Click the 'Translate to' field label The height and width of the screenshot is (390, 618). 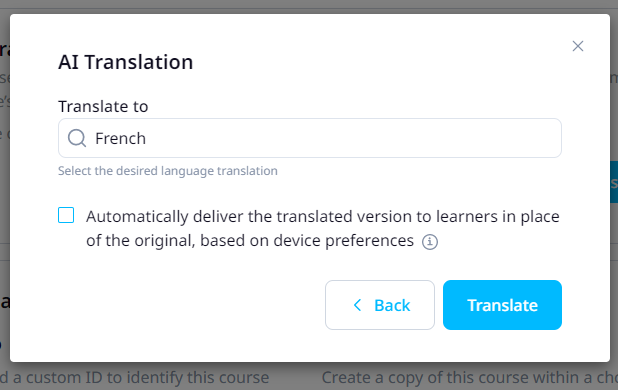pos(103,106)
